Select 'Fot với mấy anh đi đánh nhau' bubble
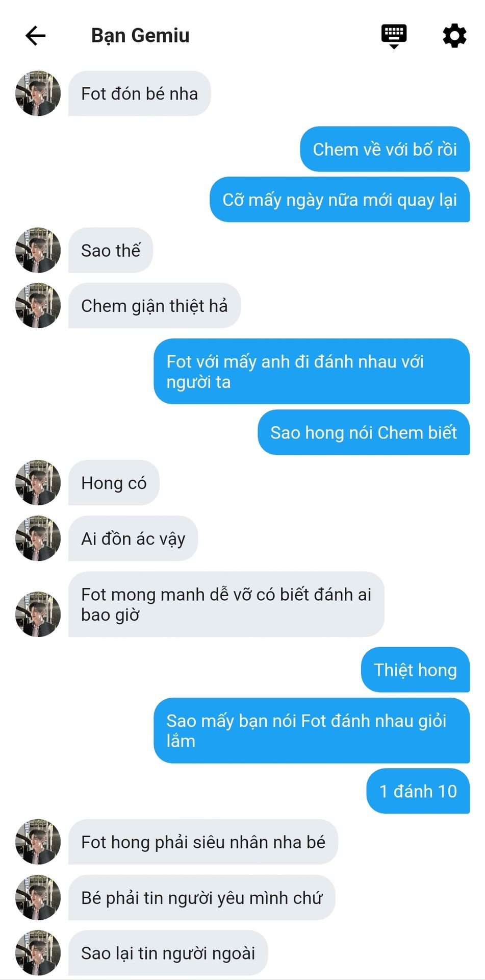This screenshot has width=485, height=980. [312, 372]
